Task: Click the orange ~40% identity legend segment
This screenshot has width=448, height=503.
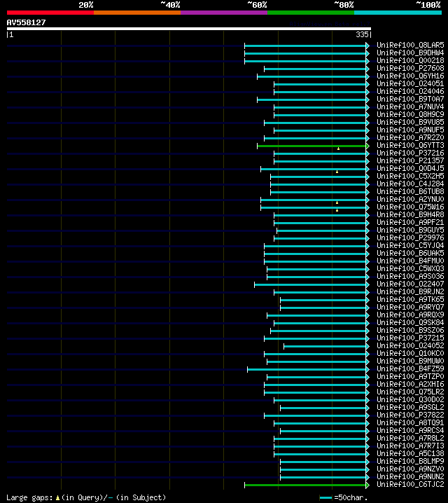Action: [x=137, y=13]
